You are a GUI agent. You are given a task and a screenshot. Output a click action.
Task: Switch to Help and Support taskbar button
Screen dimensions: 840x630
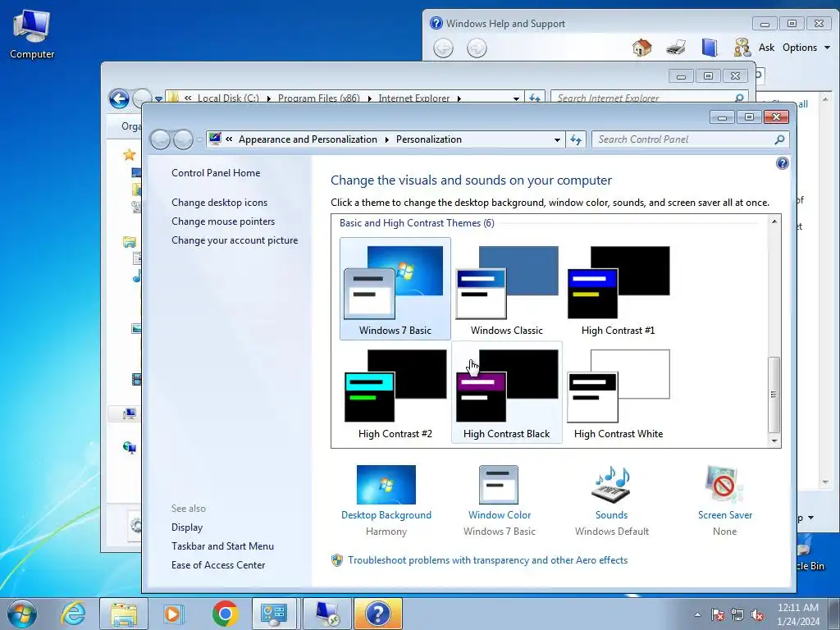[377, 614]
